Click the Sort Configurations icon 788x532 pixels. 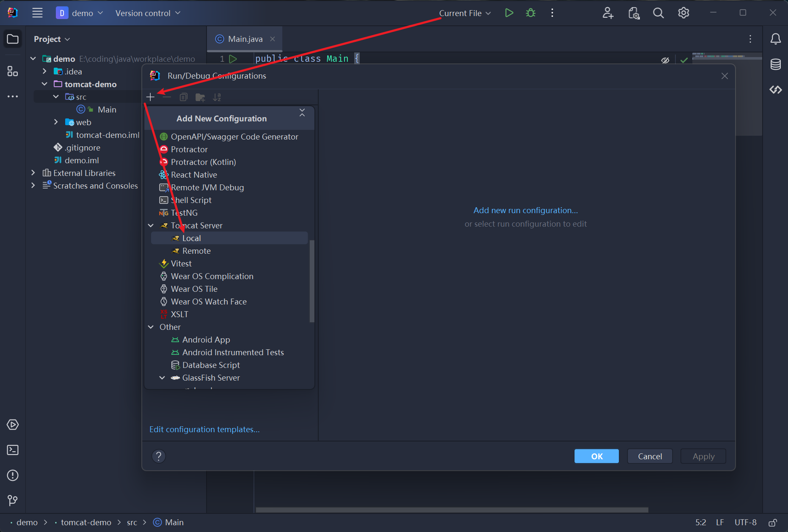coord(217,97)
